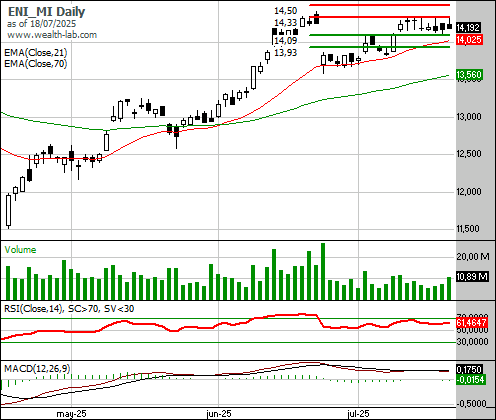The image size is (496, 420).
Task: Click the first tall white candlestick at chart start
Action: click(x=9, y=211)
